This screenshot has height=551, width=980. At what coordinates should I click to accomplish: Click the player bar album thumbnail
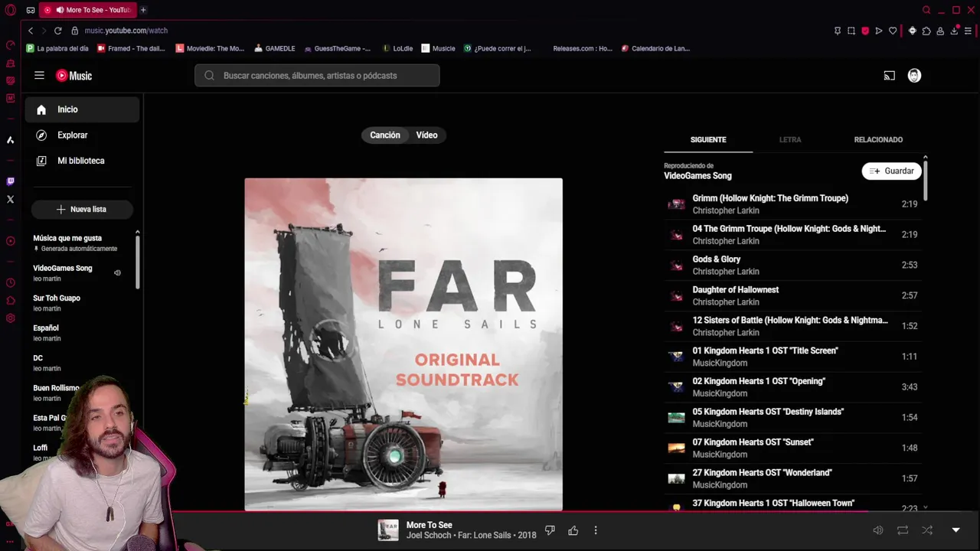click(x=388, y=530)
